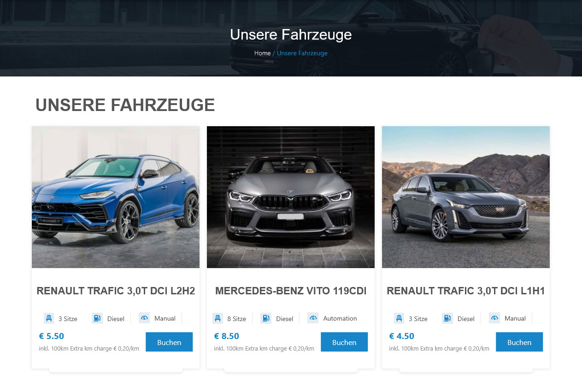Click the gauge icon beside Automation
The height and width of the screenshot is (392, 582).
pyautogui.click(x=313, y=318)
